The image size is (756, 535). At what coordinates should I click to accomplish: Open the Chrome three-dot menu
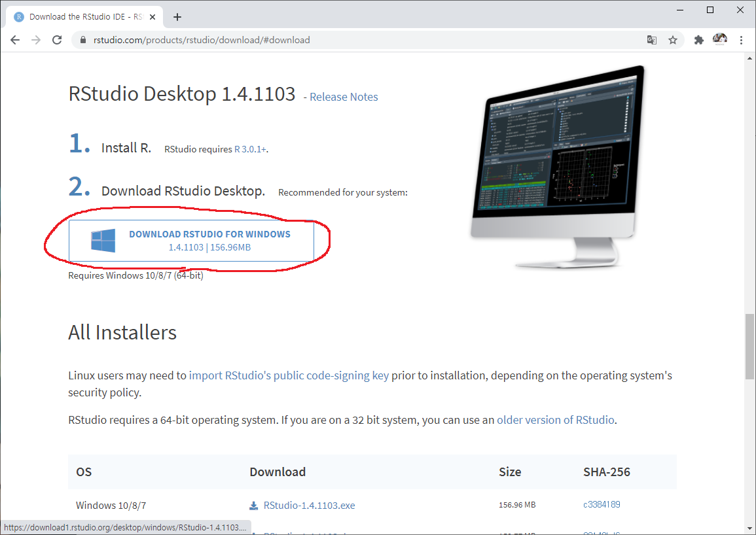click(x=741, y=40)
